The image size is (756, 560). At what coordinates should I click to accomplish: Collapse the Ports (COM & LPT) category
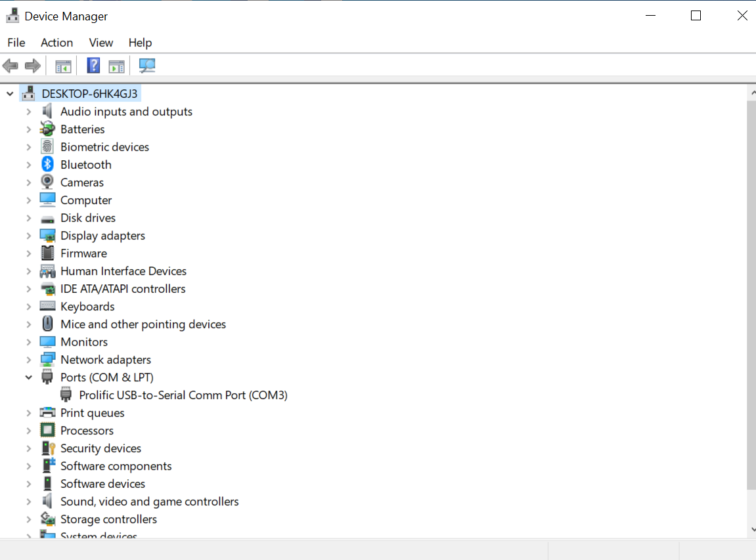coord(29,377)
